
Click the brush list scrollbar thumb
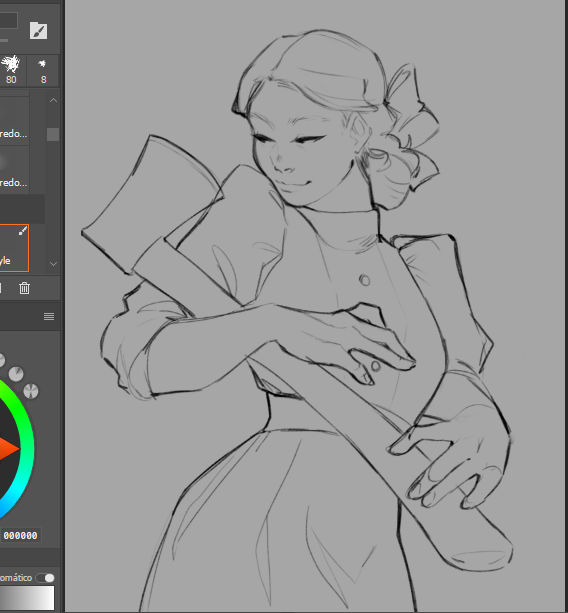[53, 134]
